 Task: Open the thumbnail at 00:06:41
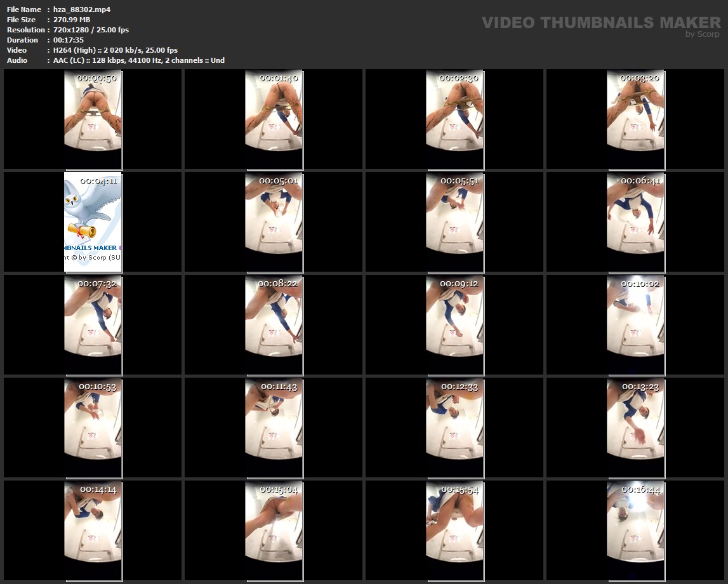635,222
